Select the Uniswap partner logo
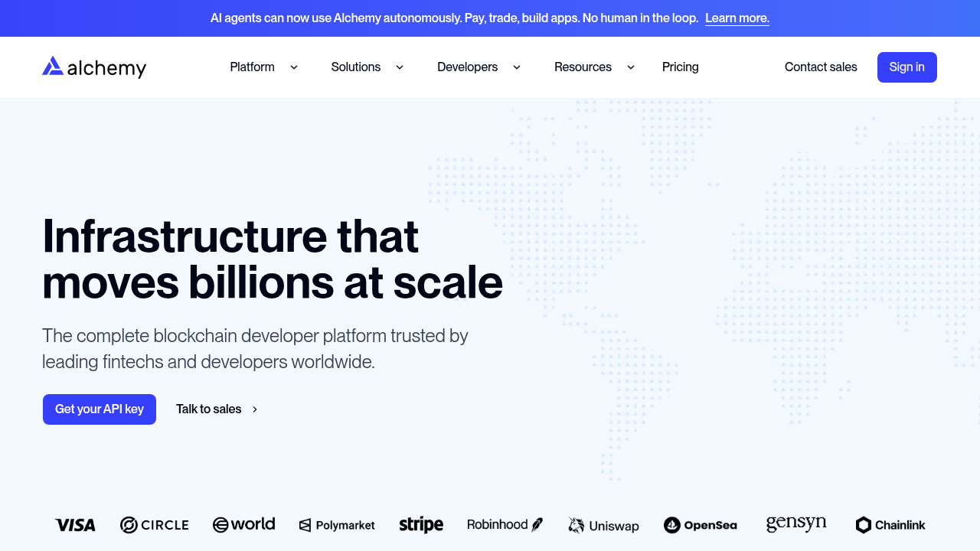 603,526
